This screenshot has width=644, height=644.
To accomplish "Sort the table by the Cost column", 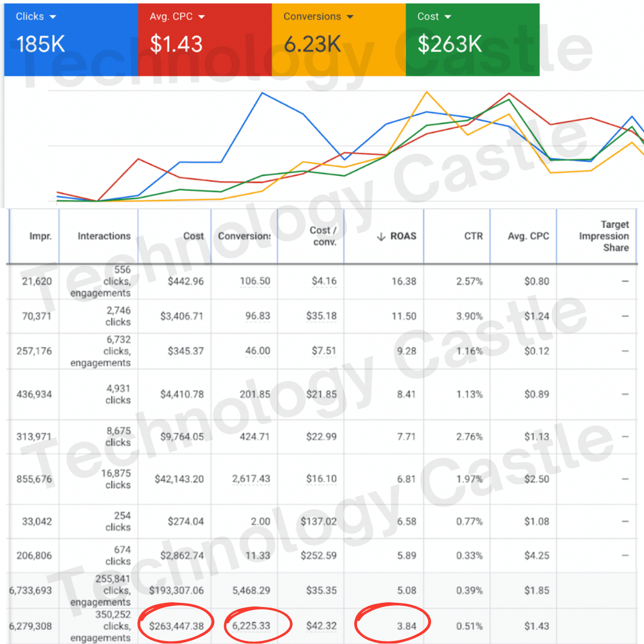I will click(x=193, y=236).
